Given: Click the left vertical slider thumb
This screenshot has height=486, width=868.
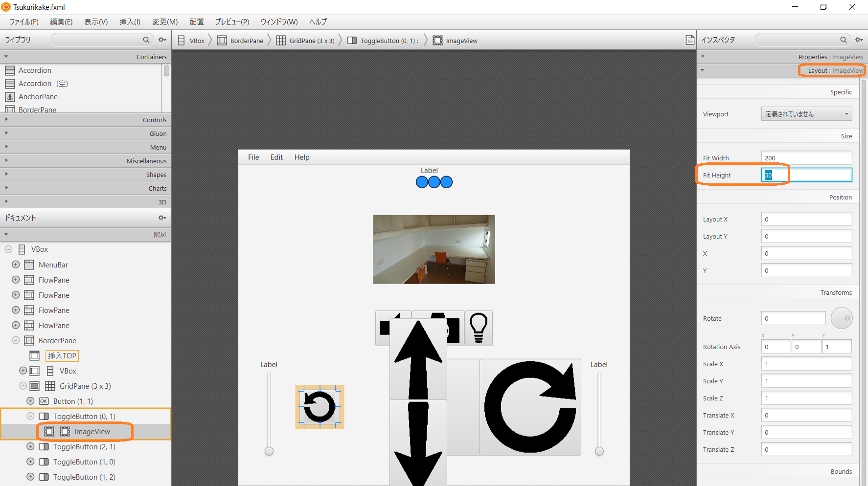Looking at the screenshot, I should click(269, 451).
